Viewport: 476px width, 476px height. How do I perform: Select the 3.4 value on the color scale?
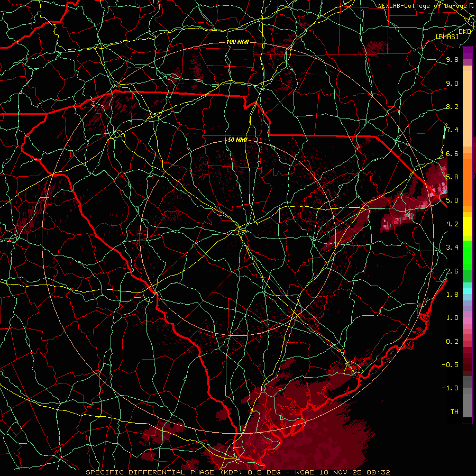452,248
